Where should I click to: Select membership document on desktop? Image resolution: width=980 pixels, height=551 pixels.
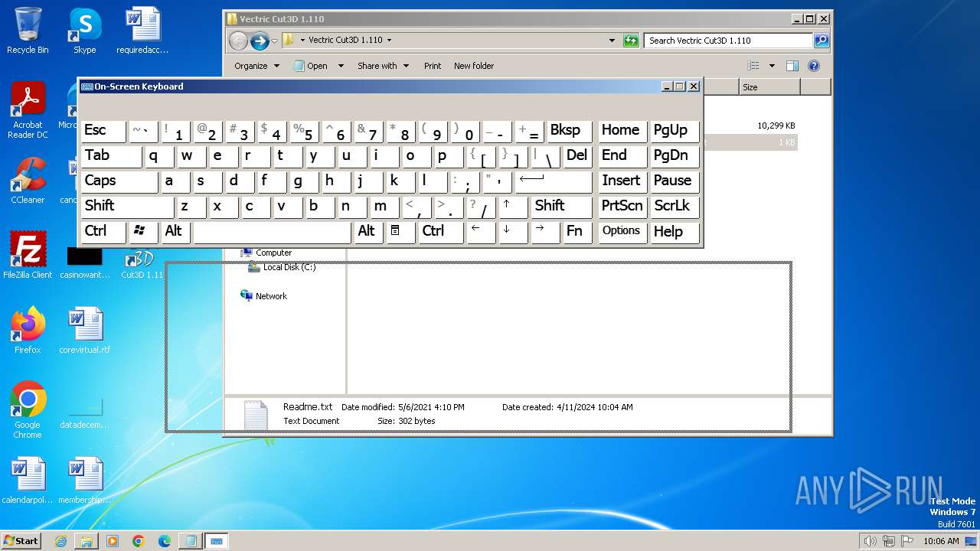(x=84, y=481)
